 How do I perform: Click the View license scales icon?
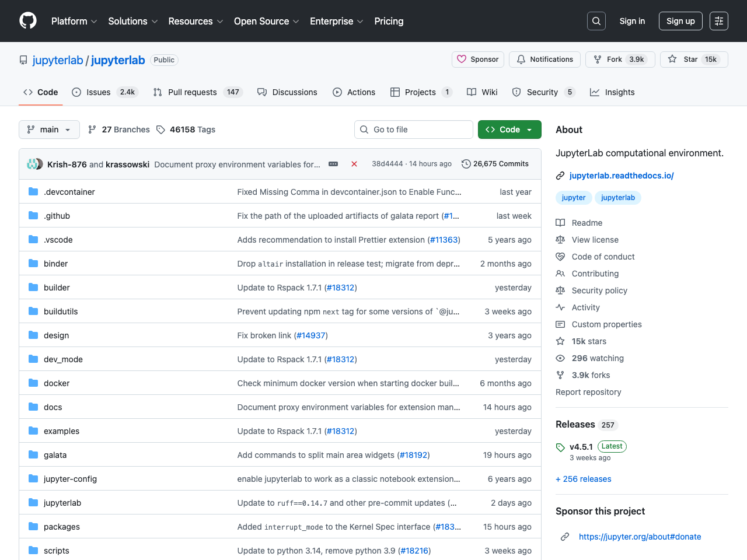561,239
